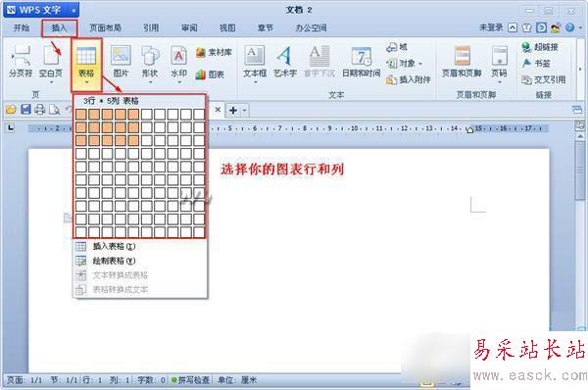Click the skin shirt icon in title area
This screenshot has width=588, height=390.
527,27
